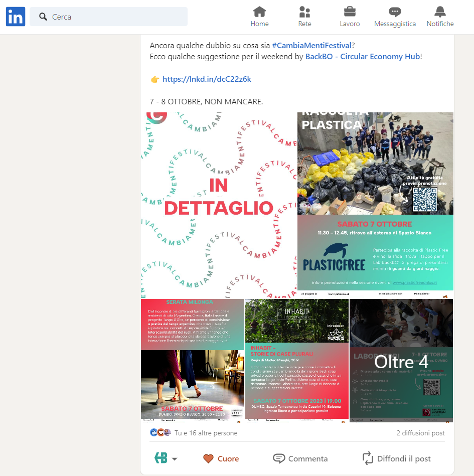Image resolution: width=474 pixels, height=476 pixels.
Task: Open the 'Oltre 4' more images thumbnail
Action: (401, 360)
